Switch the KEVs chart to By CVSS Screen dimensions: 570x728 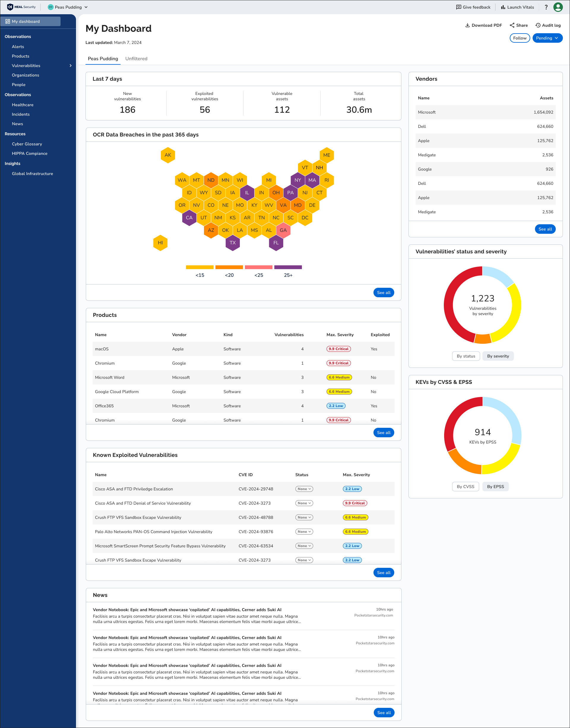(x=465, y=487)
